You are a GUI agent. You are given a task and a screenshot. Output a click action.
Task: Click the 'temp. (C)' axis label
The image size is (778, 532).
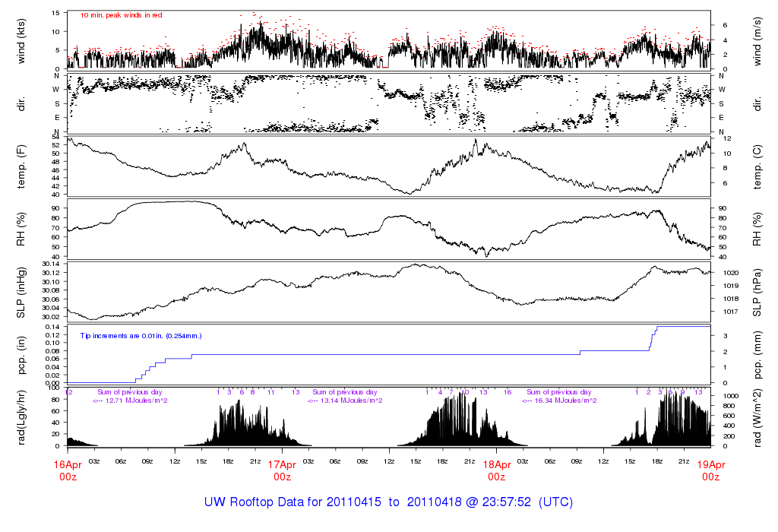pos(757,166)
